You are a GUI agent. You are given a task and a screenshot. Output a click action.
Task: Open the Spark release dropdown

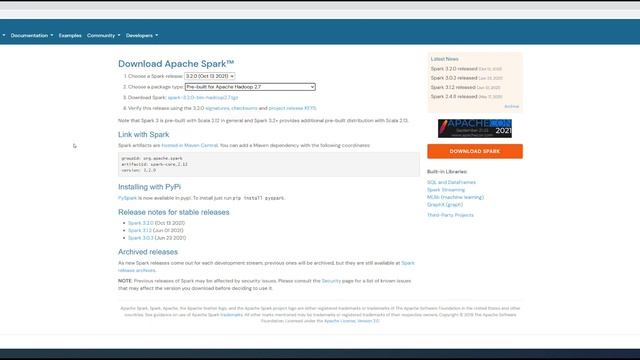pos(209,76)
